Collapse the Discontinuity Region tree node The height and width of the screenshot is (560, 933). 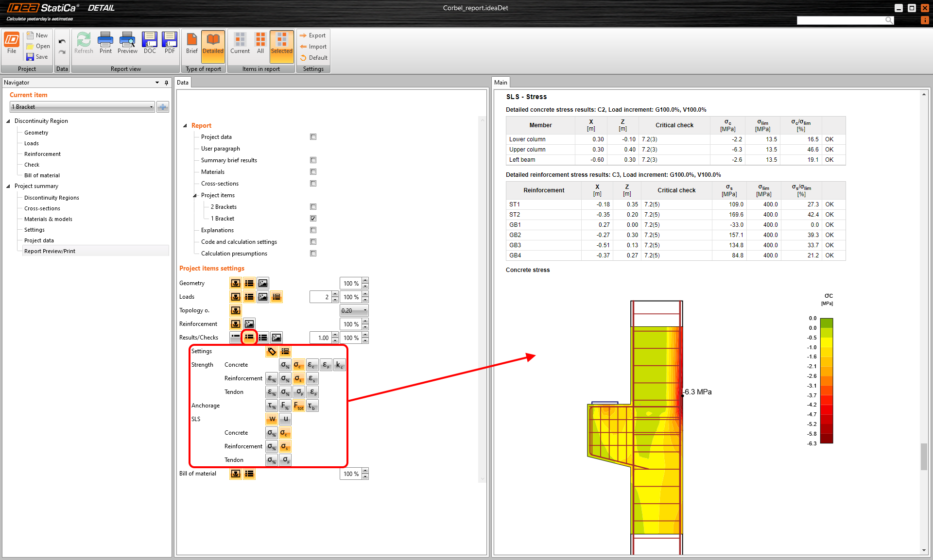(8, 121)
